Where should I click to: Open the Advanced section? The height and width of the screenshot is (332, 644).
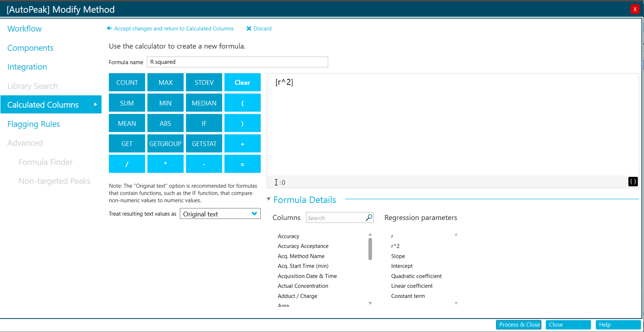coord(25,143)
